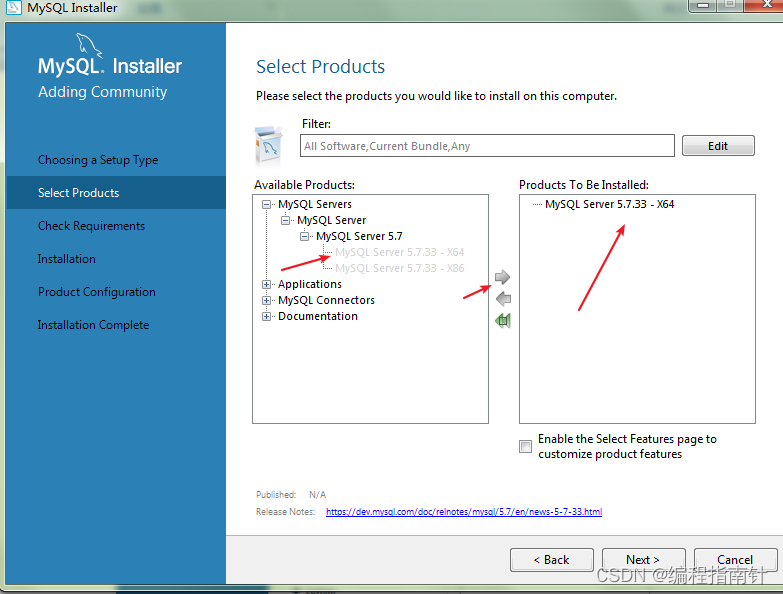Viewport: 783px width, 594px height.
Task: Select MySQL Server 5.7.33 - X86 item
Action: 399,268
